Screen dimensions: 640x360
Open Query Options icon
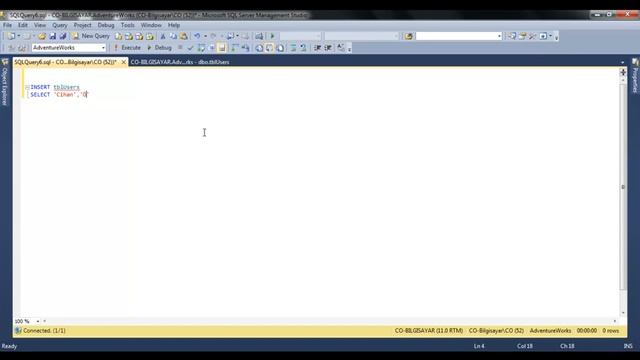pyautogui.click(x=212, y=48)
